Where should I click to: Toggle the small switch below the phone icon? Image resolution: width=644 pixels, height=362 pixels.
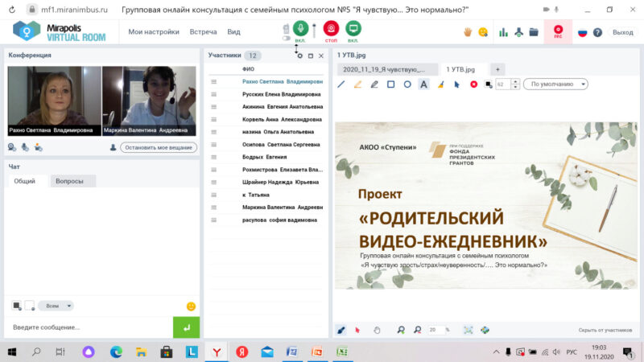[x=287, y=38]
